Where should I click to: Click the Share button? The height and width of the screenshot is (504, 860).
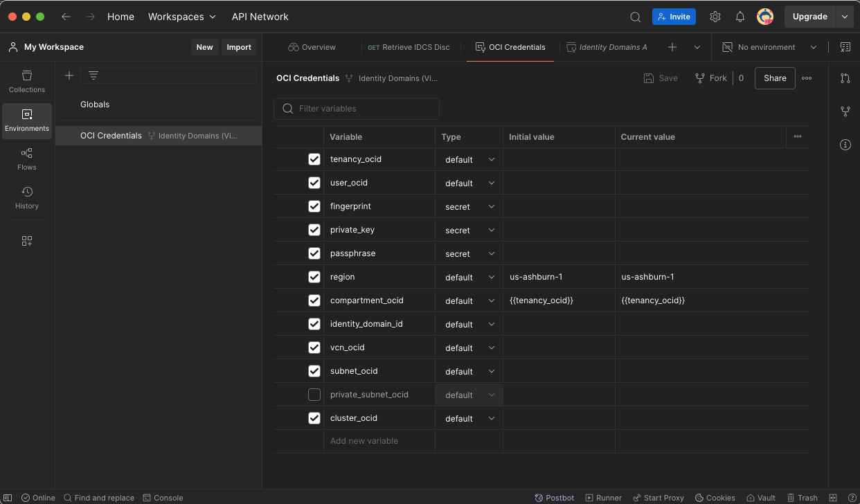[x=775, y=78]
